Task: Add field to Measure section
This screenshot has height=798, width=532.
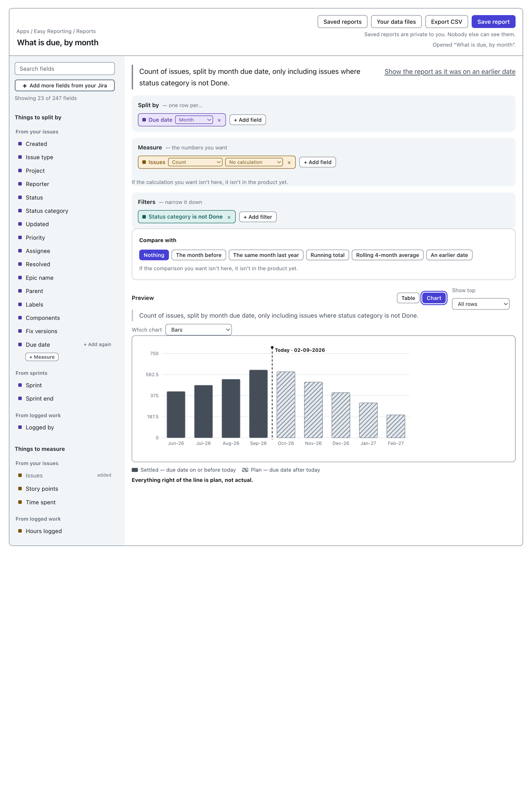Action: coord(317,162)
